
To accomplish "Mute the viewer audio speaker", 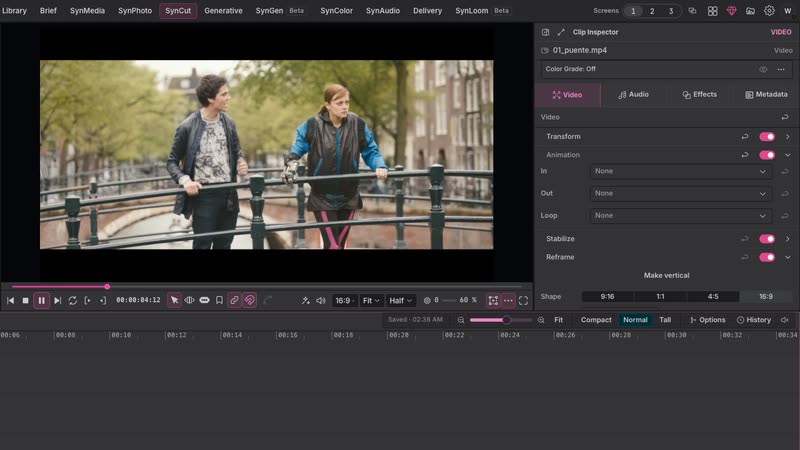I will coord(320,301).
